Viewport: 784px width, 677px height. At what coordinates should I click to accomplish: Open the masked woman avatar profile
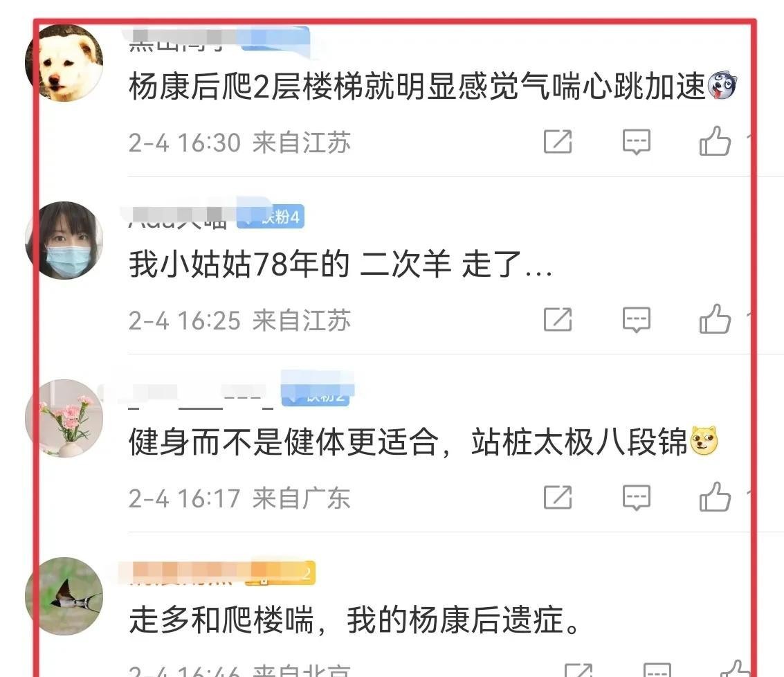coord(64,240)
